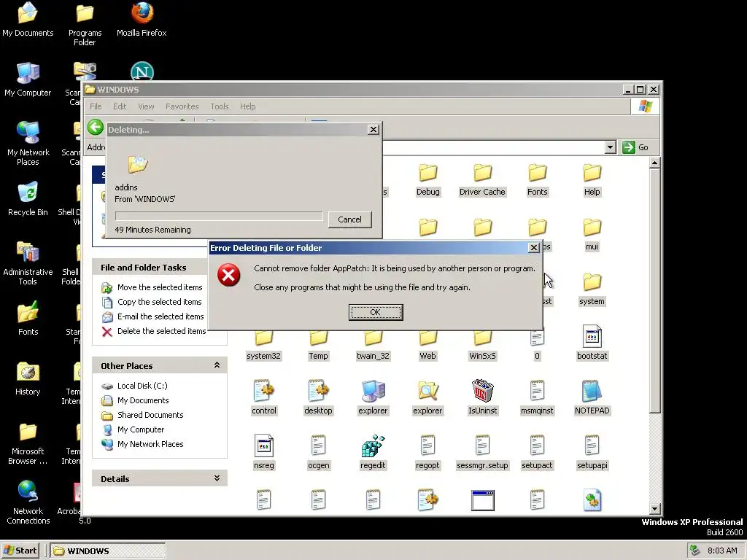Select the regopt file
Image resolution: width=747 pixels, height=560 pixels.
tap(427, 452)
